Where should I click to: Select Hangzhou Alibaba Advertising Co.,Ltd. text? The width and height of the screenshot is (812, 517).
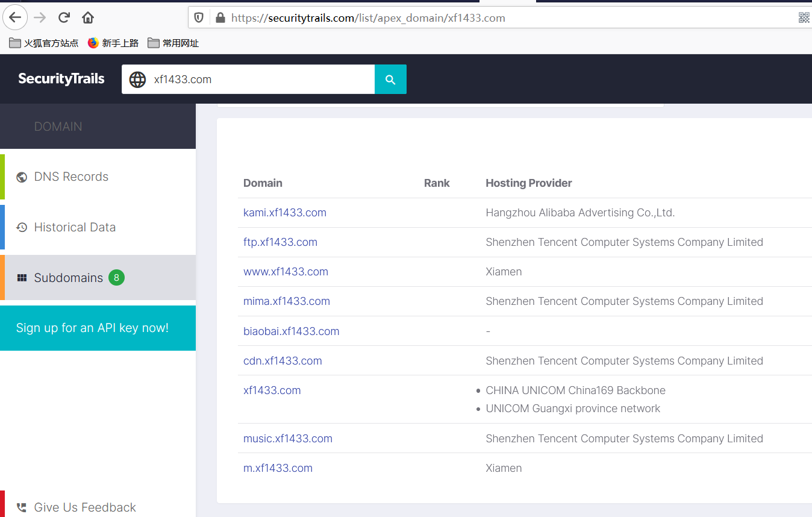[580, 213]
